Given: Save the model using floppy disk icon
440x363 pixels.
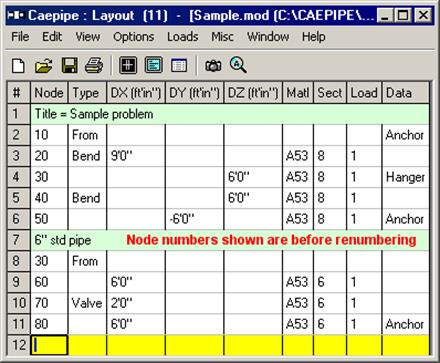Looking at the screenshot, I should 70,65.
